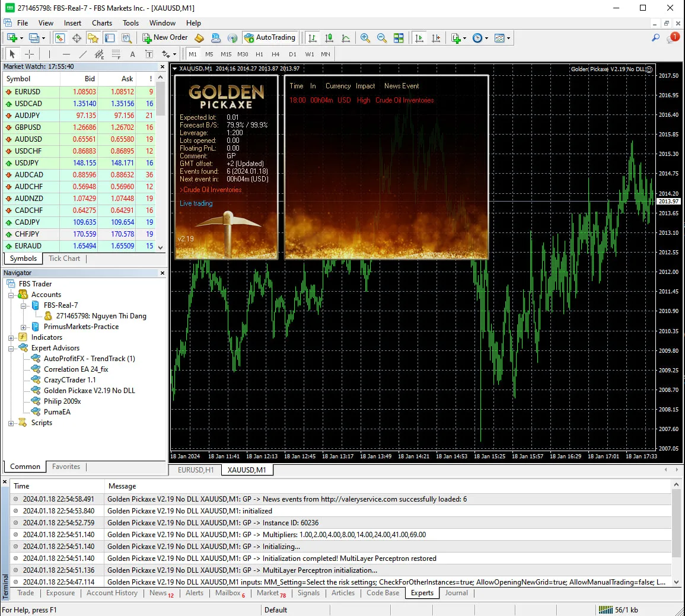This screenshot has width=685, height=616.
Task: Select the Cursor arrow tool
Action: point(12,54)
